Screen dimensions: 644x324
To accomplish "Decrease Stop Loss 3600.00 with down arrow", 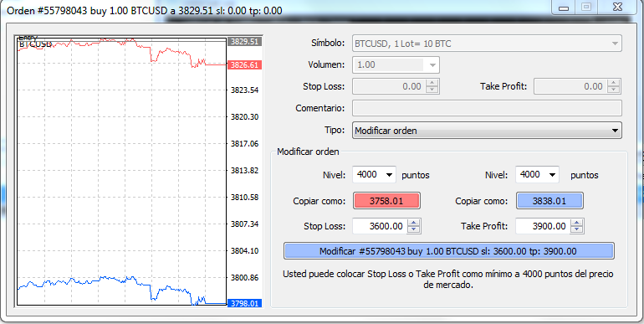I will click(x=414, y=230).
